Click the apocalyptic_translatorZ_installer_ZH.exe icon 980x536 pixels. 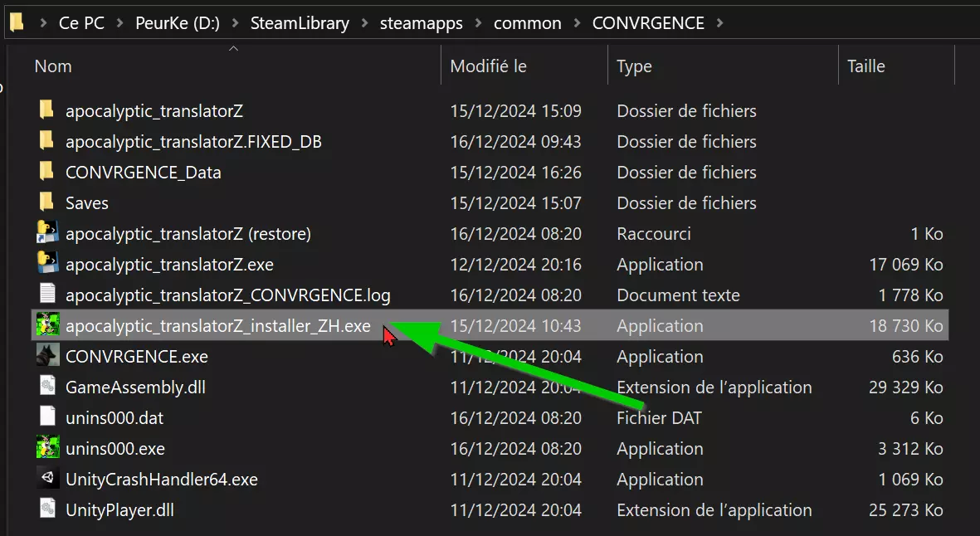46,326
